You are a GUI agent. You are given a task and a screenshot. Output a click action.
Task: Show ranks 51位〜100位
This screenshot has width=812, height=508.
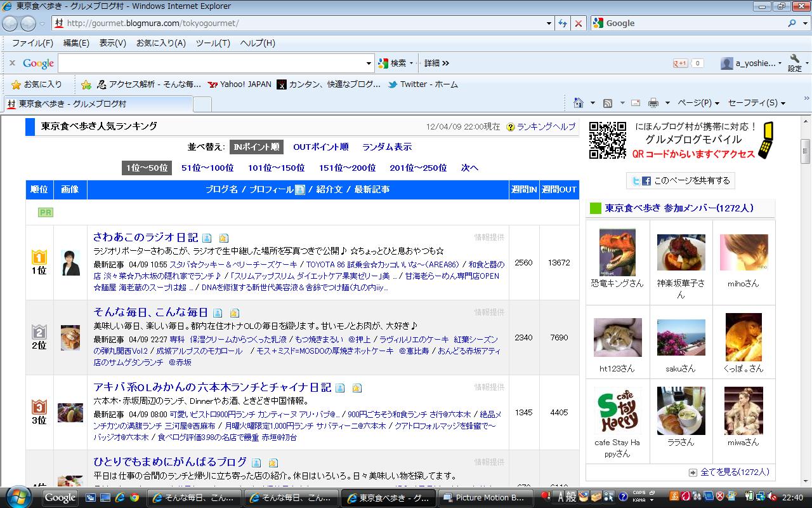(x=207, y=168)
